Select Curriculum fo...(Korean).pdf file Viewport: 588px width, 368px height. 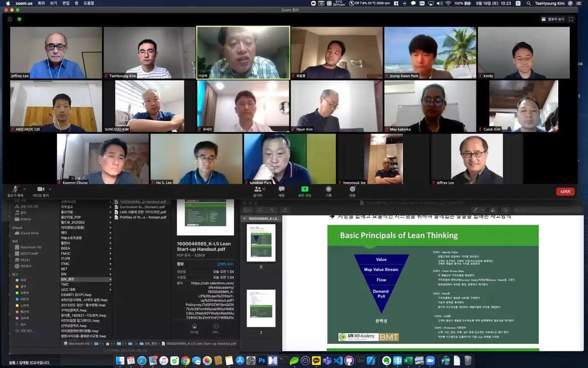(140, 207)
